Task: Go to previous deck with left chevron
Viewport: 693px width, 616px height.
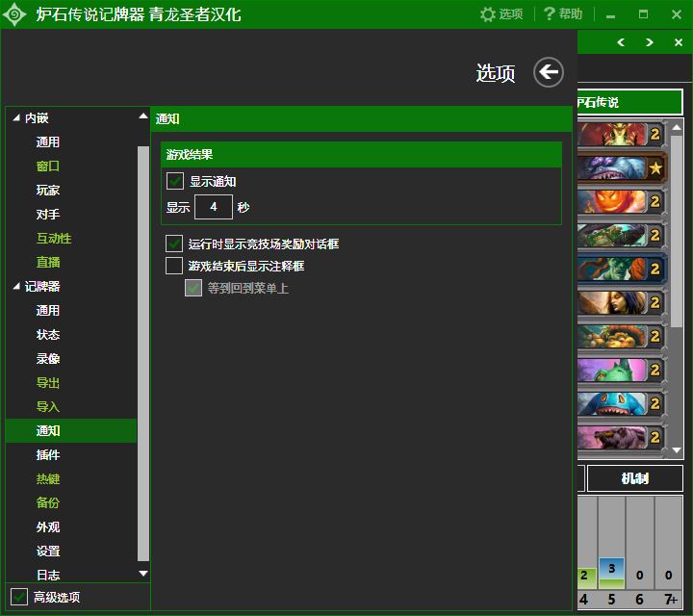Action: tap(621, 42)
